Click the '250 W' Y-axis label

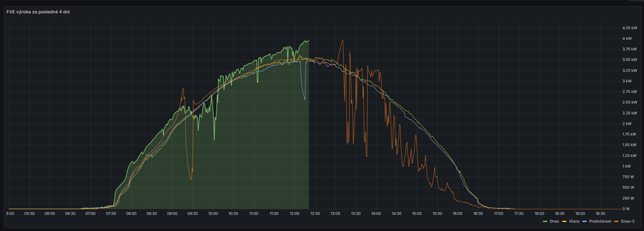[628, 198]
